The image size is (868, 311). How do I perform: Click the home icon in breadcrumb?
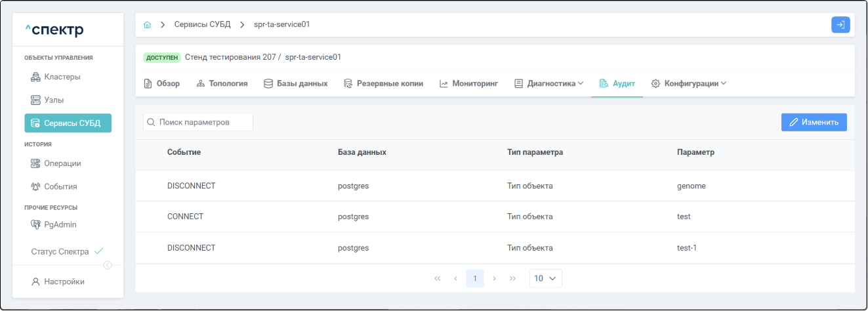pyautogui.click(x=148, y=25)
